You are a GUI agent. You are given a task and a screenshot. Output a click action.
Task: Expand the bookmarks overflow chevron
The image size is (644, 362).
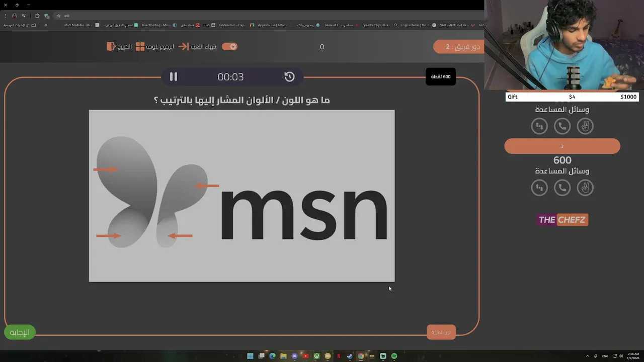click(x=45, y=25)
